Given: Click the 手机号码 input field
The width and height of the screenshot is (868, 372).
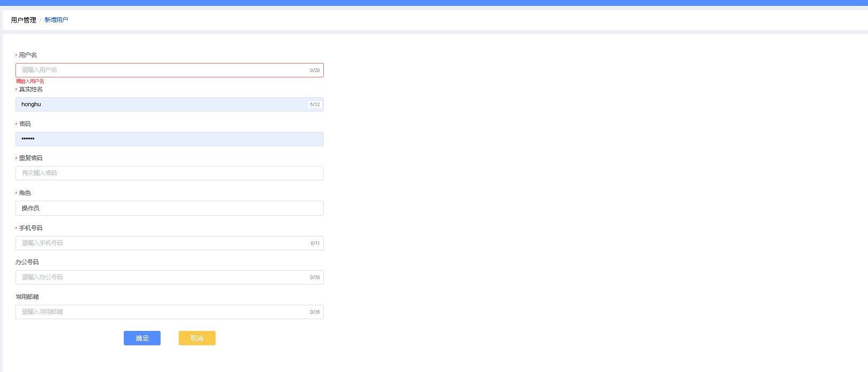Looking at the screenshot, I should (x=169, y=243).
